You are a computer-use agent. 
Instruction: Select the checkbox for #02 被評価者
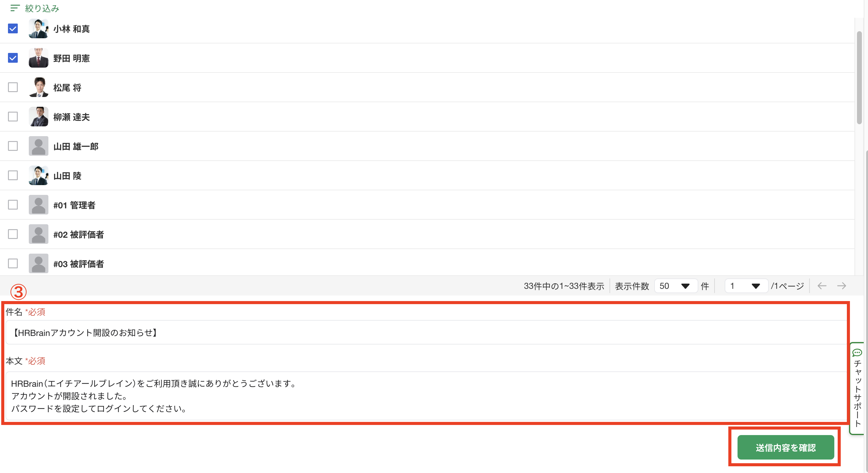coord(13,234)
